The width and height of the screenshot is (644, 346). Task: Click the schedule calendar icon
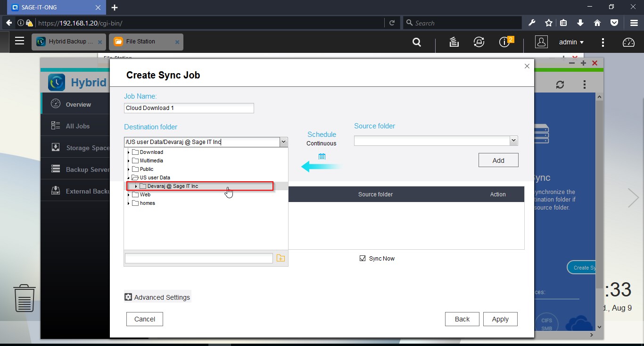[x=322, y=157]
